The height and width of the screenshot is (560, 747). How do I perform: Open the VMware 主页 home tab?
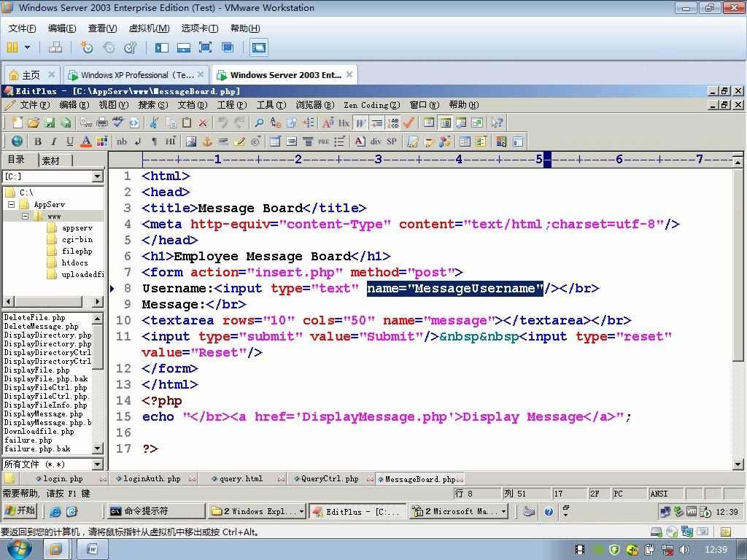click(x=31, y=75)
